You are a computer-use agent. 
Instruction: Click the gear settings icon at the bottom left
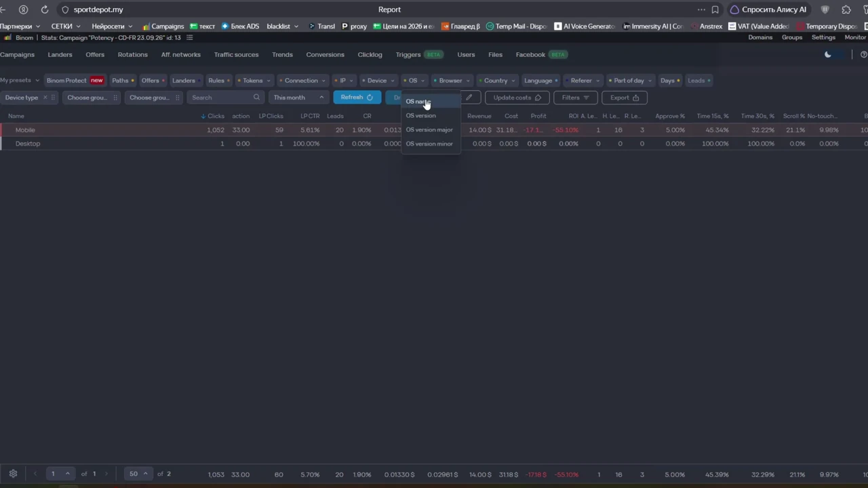[13, 474]
